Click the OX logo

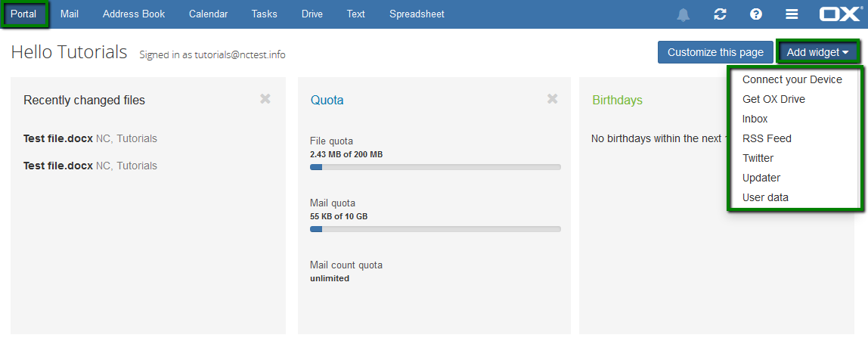(841, 14)
